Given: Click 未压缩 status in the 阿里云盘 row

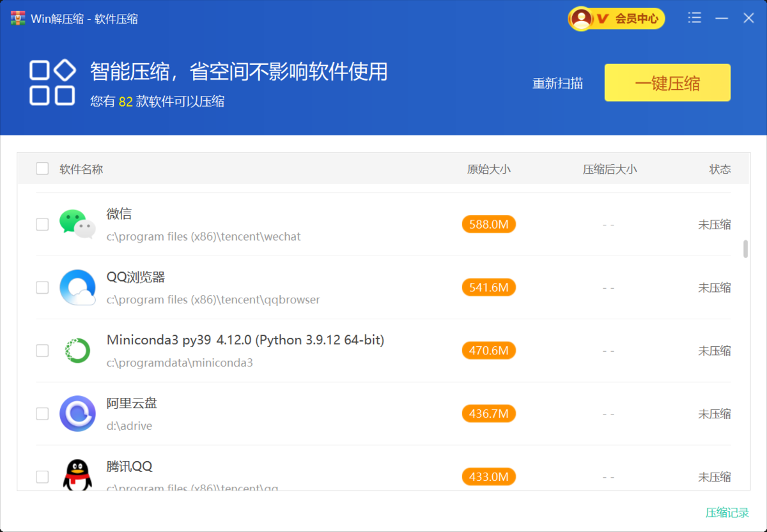Looking at the screenshot, I should (715, 414).
